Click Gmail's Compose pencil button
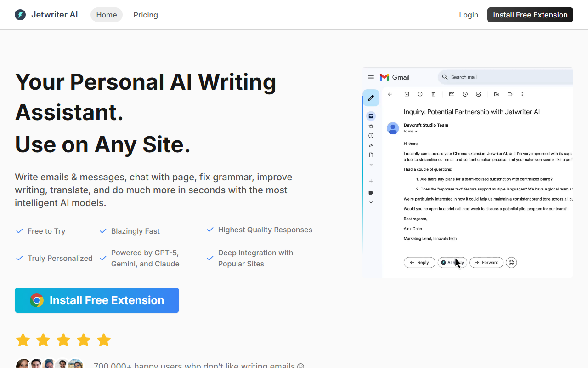The height and width of the screenshot is (368, 588). click(371, 98)
